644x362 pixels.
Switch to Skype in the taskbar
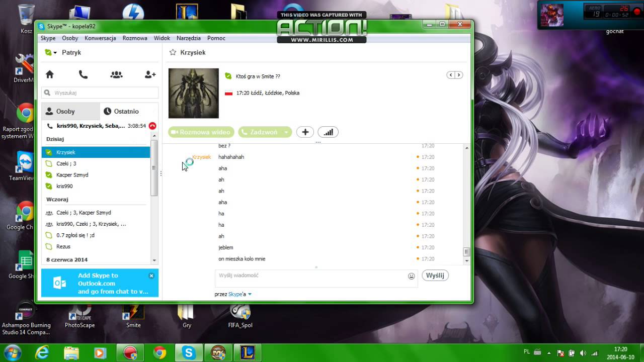coord(189,353)
